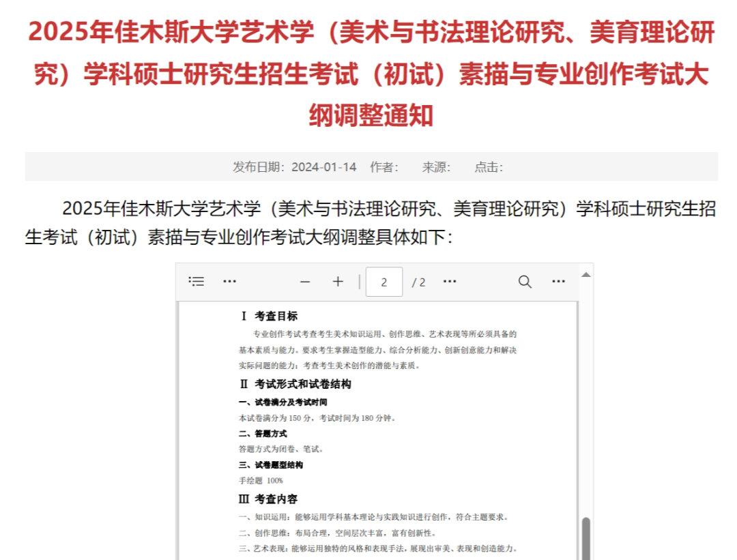Click the red article title heading
Image resolution: width=737 pixels, height=560 pixels.
coord(371,74)
